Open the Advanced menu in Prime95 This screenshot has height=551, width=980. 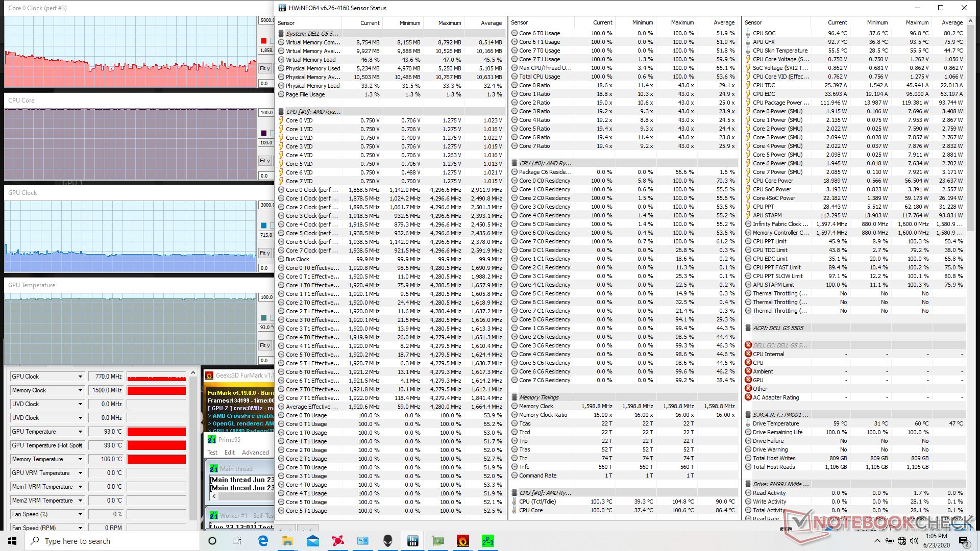coord(255,453)
